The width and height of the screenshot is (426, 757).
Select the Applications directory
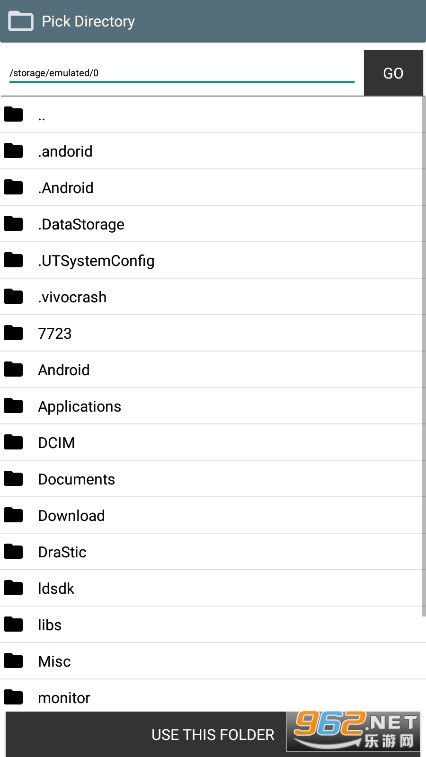pos(212,406)
